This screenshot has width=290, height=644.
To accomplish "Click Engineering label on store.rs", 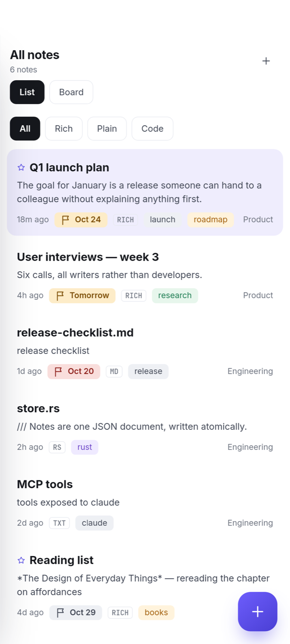I will coord(250,447).
